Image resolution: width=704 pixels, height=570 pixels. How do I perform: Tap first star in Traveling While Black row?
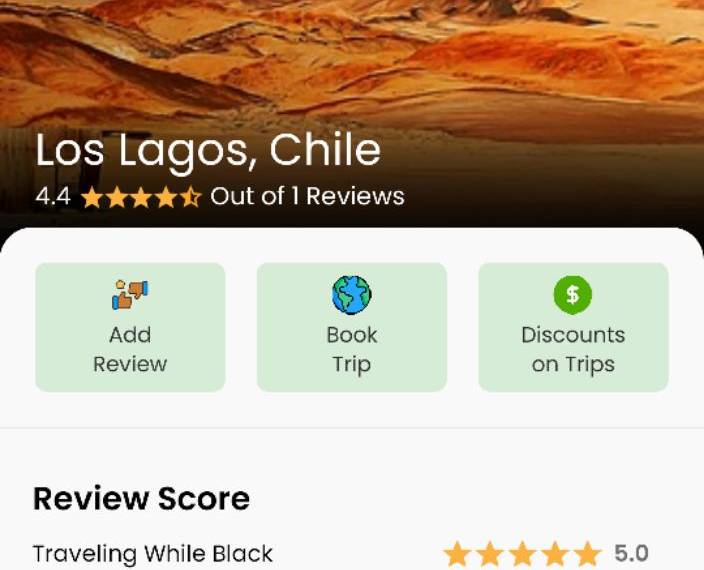point(457,554)
